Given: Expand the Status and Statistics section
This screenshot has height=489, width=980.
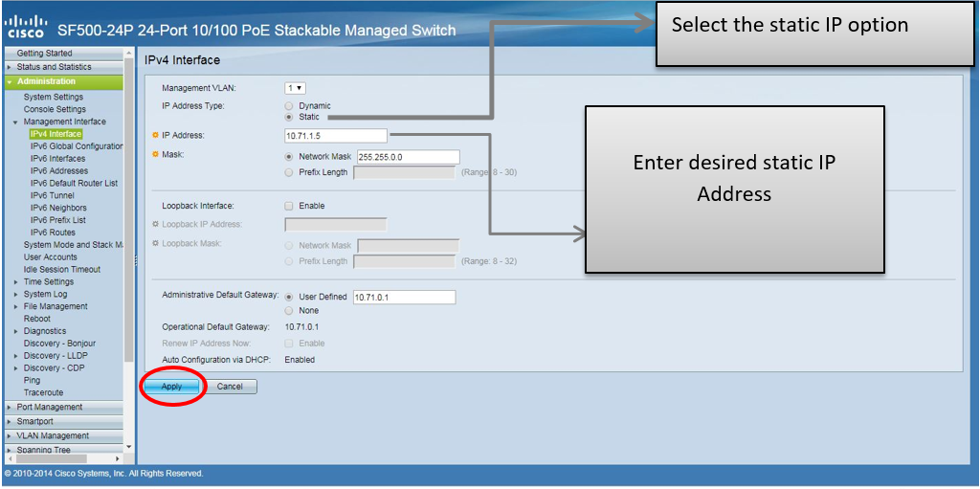Looking at the screenshot, I should coord(54,67).
